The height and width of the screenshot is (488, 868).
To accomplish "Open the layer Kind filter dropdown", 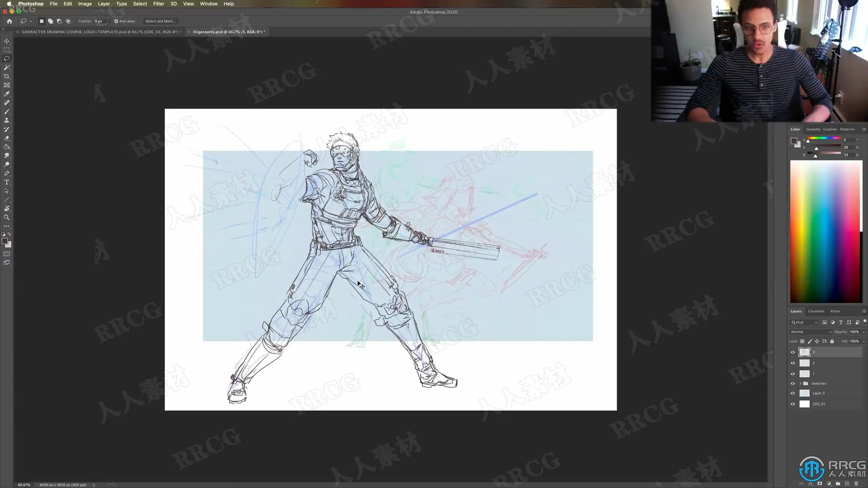I will pos(804,322).
